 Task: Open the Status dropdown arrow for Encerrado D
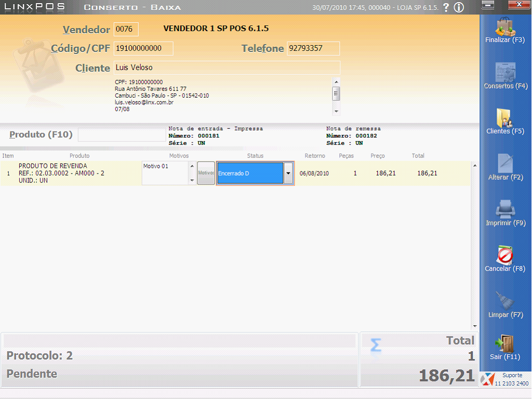pos(288,173)
